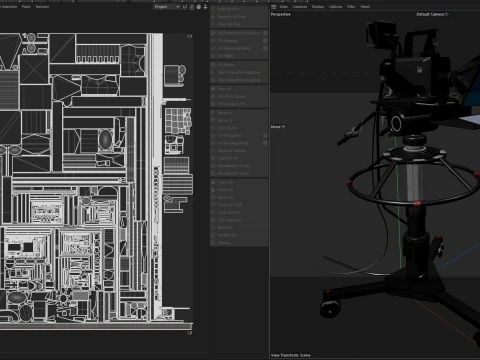This screenshot has height=360, width=480.
Task: Open the UV Rectangularize settings gear
Action: pyautogui.click(x=265, y=143)
